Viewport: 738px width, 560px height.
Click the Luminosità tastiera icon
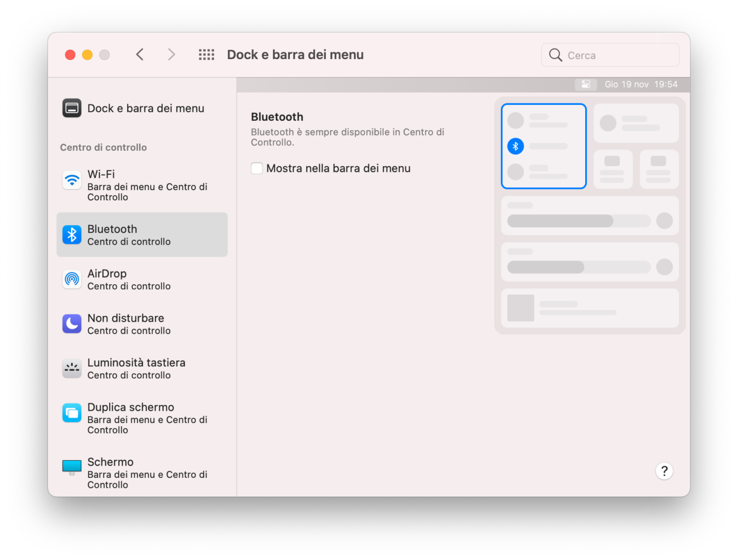pyautogui.click(x=72, y=368)
